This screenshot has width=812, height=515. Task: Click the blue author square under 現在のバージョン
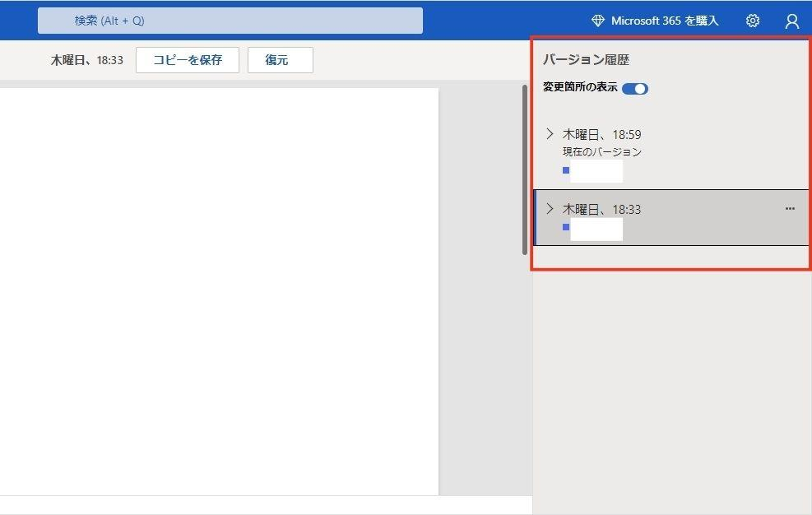[566, 170]
